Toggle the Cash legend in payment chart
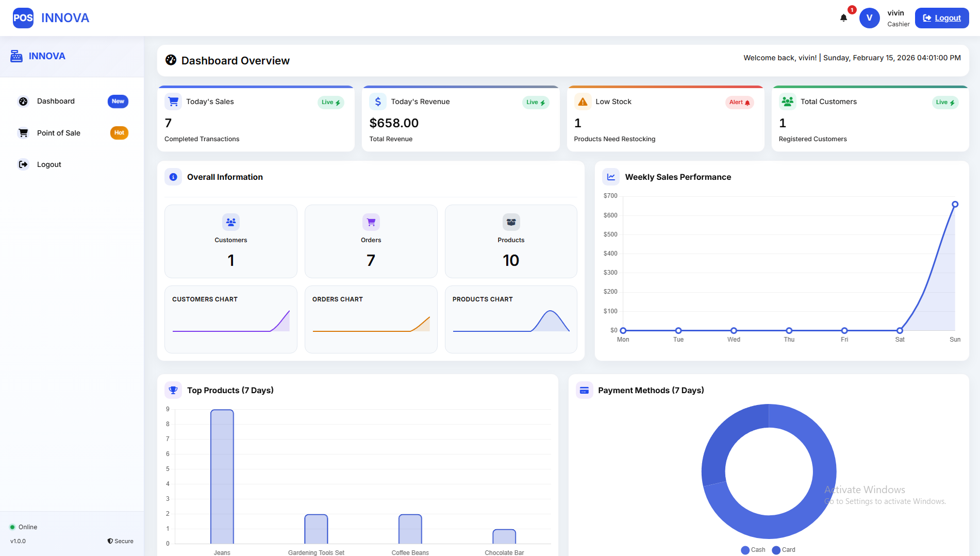Image resolution: width=980 pixels, height=556 pixels. click(753, 550)
